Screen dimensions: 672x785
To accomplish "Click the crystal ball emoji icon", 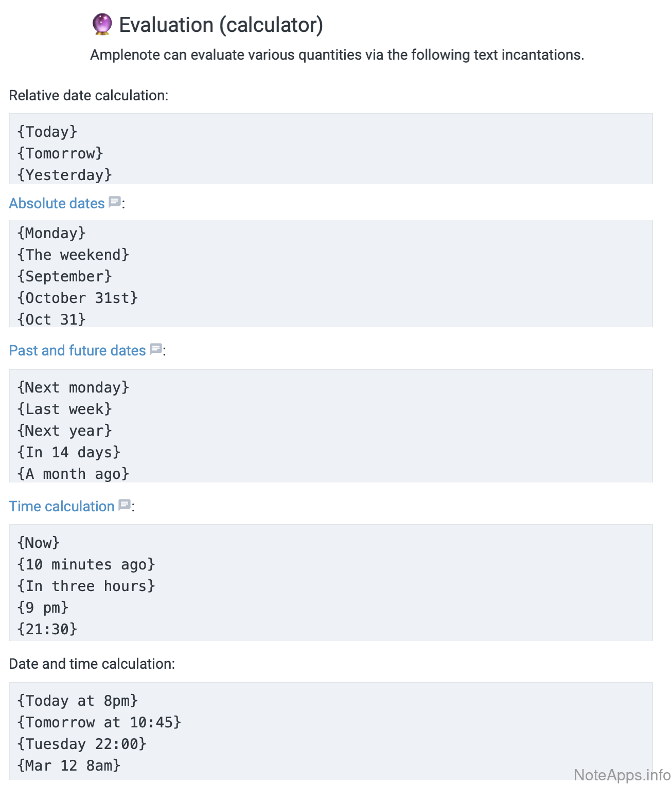I will click(102, 24).
